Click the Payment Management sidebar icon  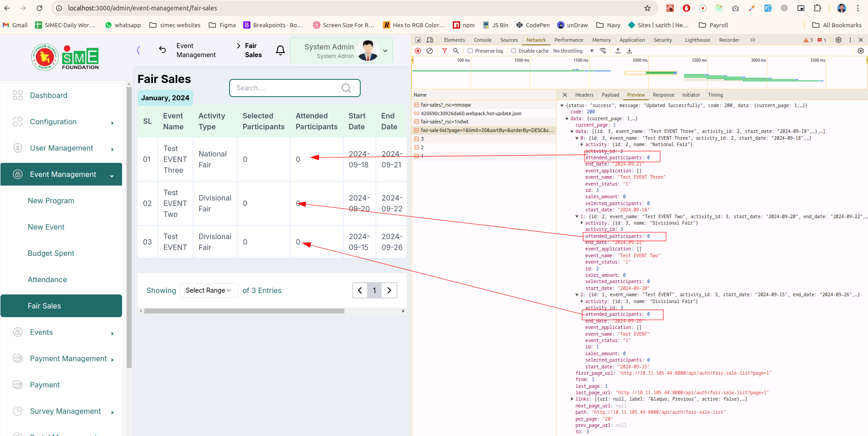point(18,358)
